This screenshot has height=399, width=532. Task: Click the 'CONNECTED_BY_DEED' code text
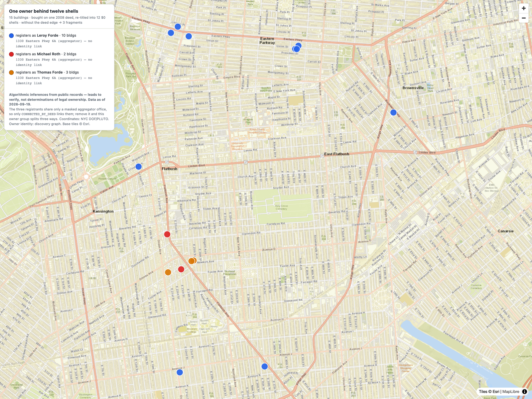[x=39, y=114]
